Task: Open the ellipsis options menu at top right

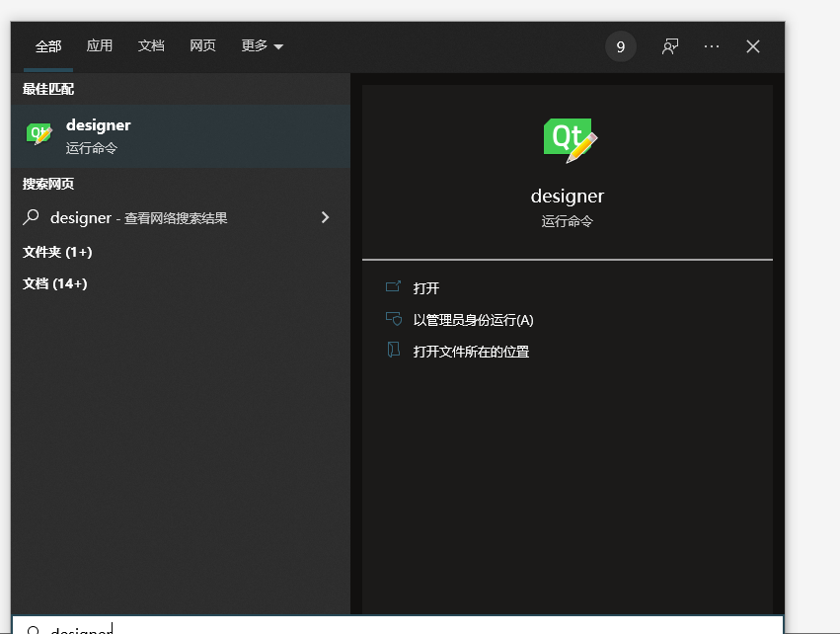Action: pyautogui.click(x=711, y=45)
